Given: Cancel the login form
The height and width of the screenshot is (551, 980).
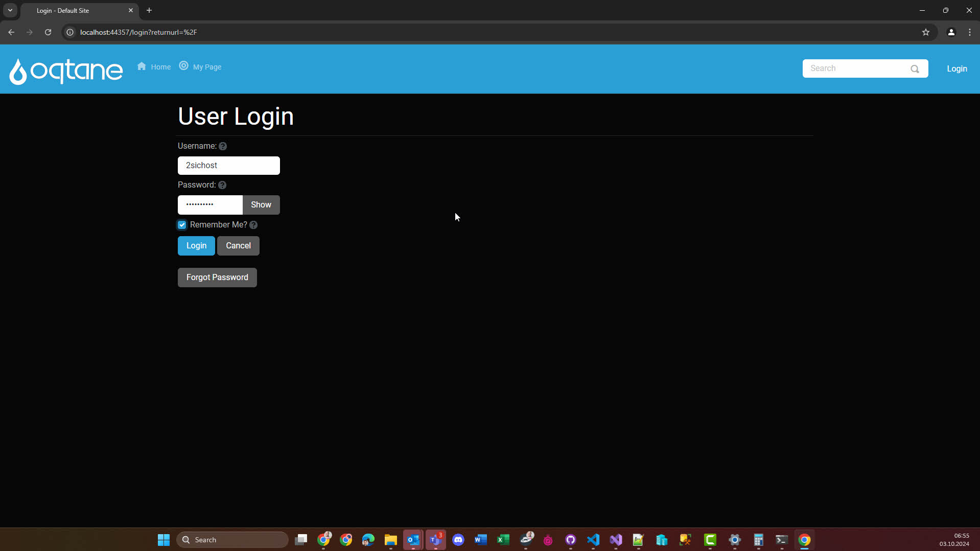Looking at the screenshot, I should tap(238, 246).
